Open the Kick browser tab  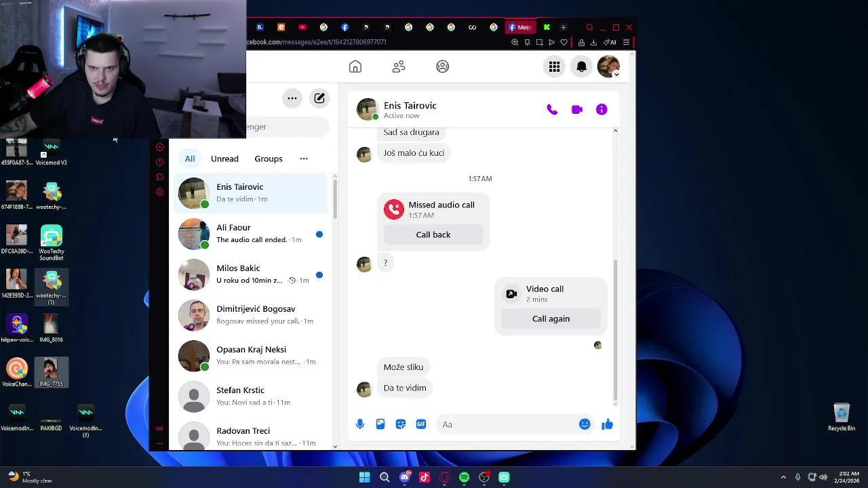[547, 27]
